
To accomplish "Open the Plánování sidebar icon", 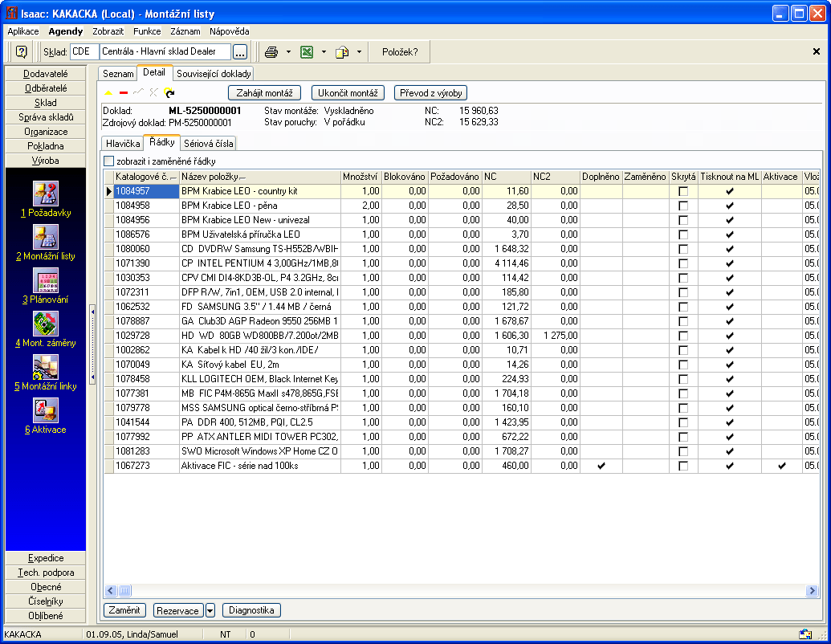I will point(45,280).
